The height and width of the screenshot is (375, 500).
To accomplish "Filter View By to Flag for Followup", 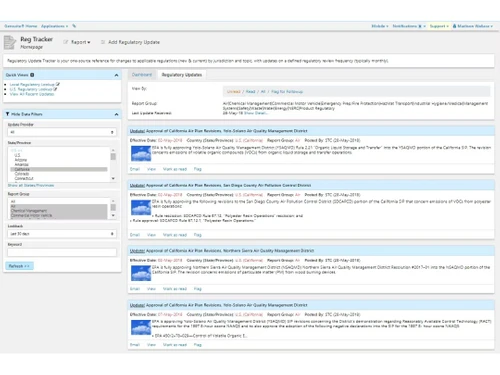I will [287, 91].
